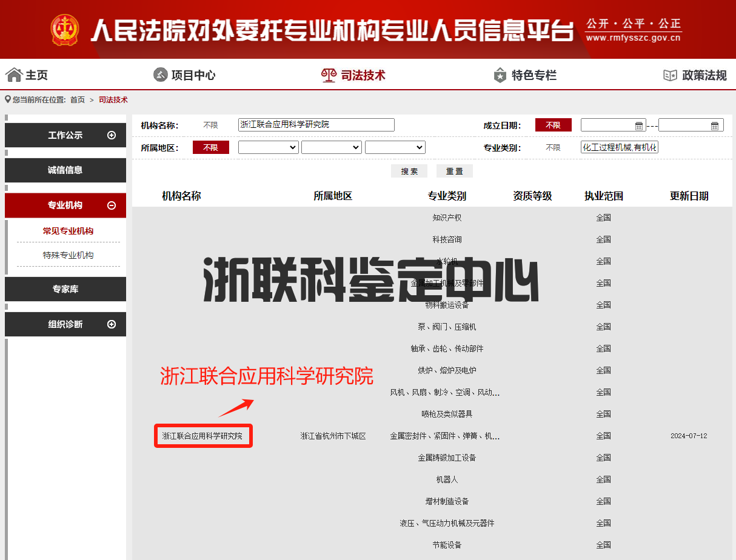
Task: Click the 液压、气压动力机械及元器件 row
Action: coord(447,523)
